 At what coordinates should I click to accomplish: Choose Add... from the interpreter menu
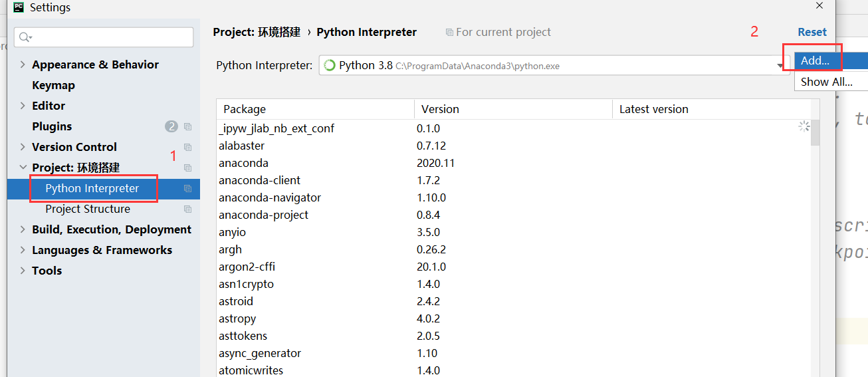click(831, 61)
